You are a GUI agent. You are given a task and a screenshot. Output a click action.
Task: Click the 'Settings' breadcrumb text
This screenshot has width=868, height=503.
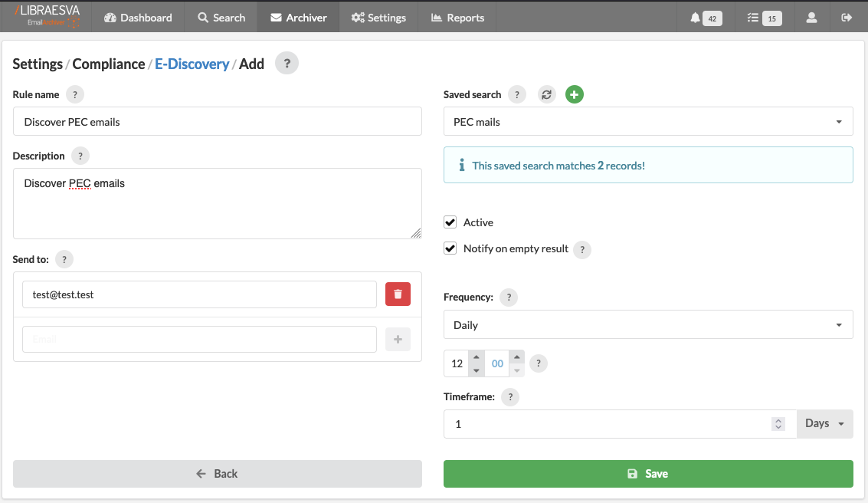pyautogui.click(x=38, y=64)
